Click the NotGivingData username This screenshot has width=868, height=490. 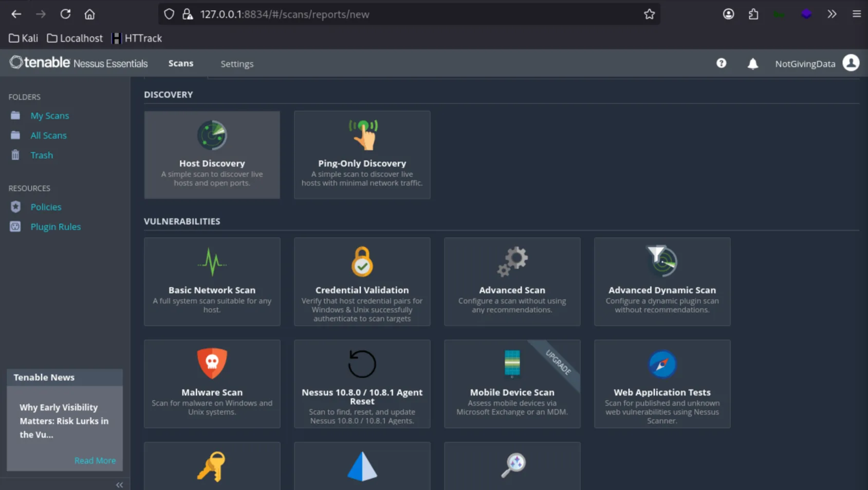805,64
